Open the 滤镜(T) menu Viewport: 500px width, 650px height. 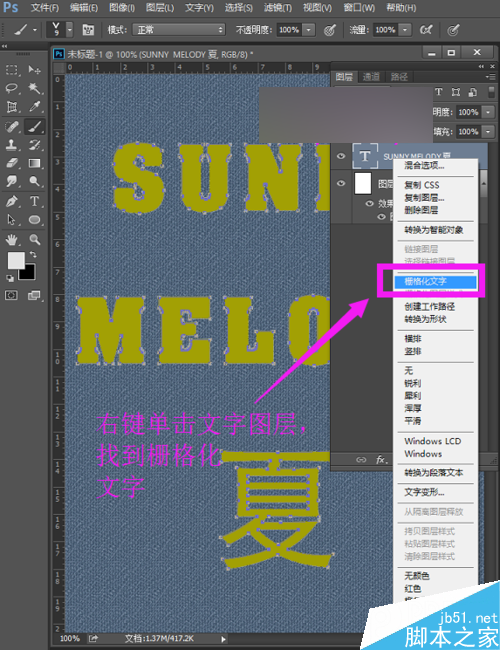coord(277,7)
